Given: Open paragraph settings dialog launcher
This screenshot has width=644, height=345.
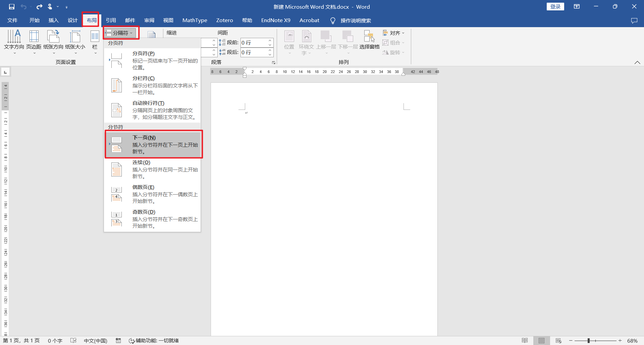Looking at the screenshot, I should (x=274, y=63).
